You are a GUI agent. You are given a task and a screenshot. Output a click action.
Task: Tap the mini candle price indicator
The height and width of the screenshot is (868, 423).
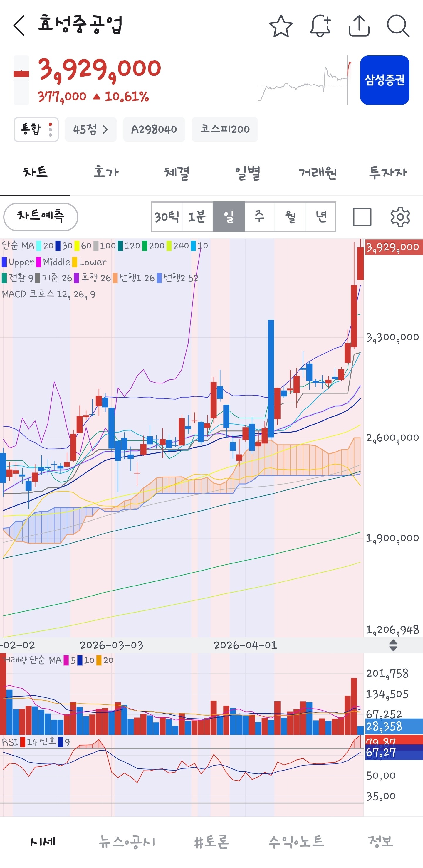(x=21, y=80)
